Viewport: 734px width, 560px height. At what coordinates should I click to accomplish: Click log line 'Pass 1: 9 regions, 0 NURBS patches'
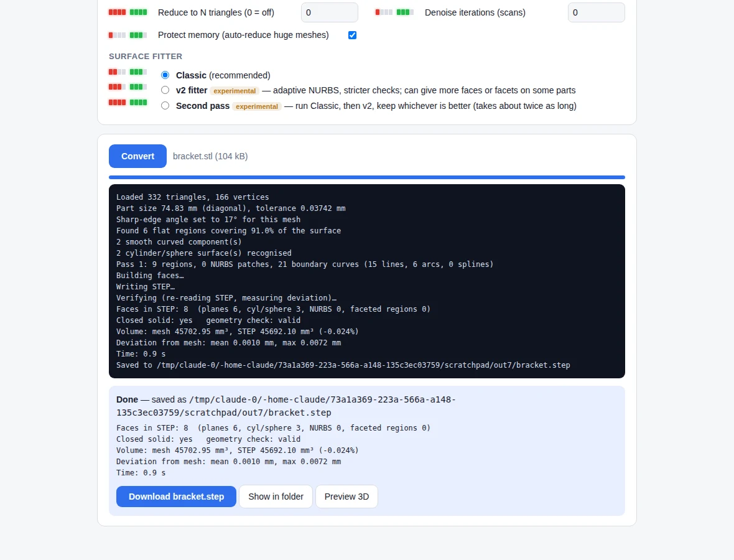[x=305, y=264]
